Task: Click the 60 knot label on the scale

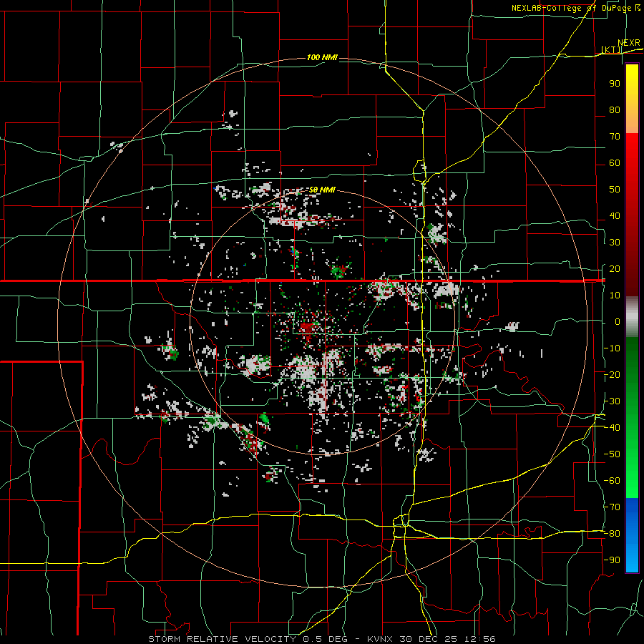Action: coord(615,162)
